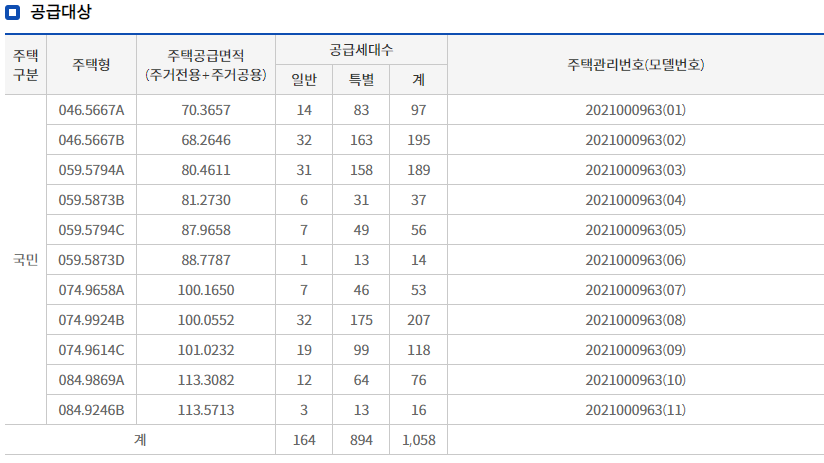The height and width of the screenshot is (463, 824).
Task: Select the 국민 housing category cell
Action: tap(25, 260)
